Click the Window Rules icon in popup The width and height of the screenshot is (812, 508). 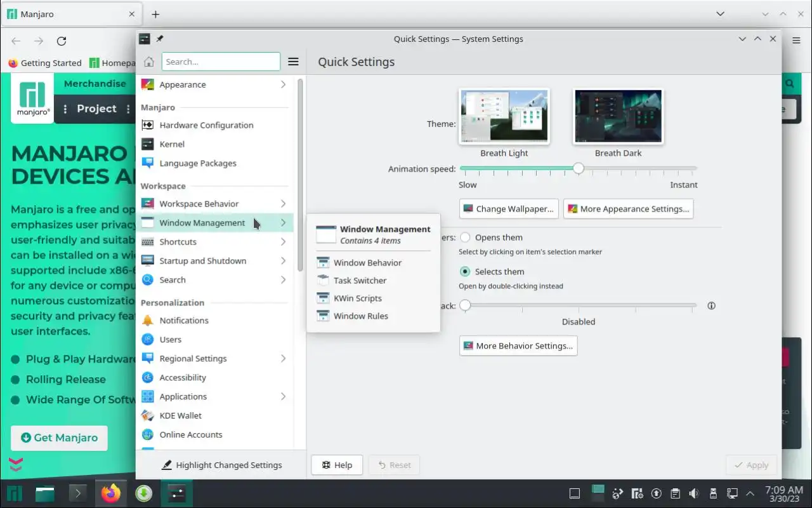click(323, 316)
